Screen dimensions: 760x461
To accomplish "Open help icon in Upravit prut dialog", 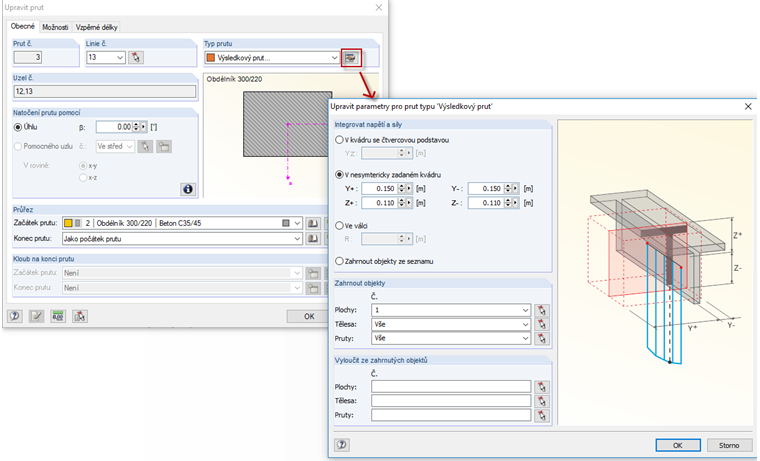I will point(15,317).
